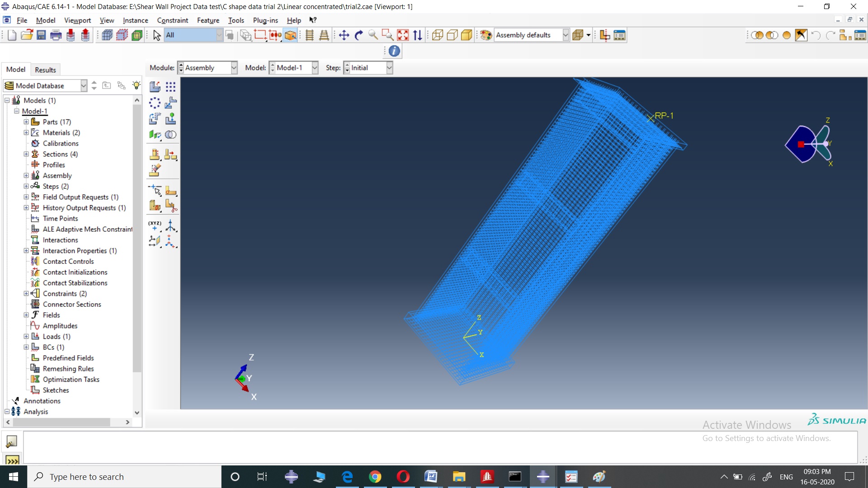Select the Magnify View tool

pos(373,35)
